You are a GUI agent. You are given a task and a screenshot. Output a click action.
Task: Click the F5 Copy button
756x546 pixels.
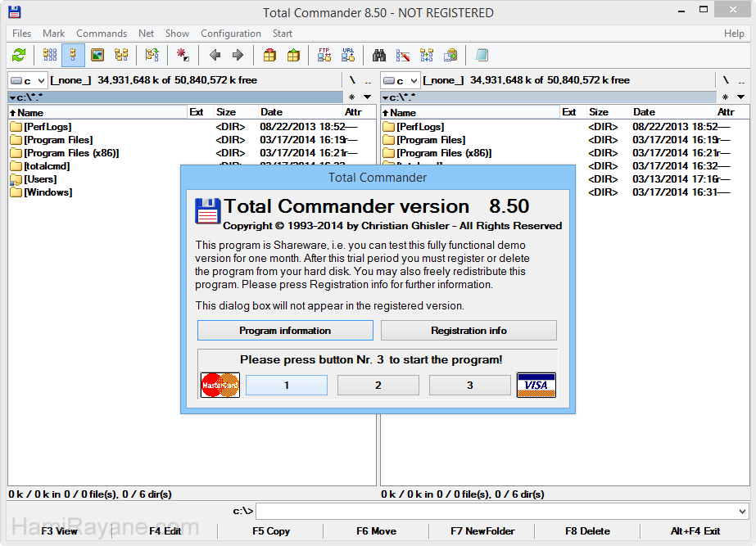271,531
